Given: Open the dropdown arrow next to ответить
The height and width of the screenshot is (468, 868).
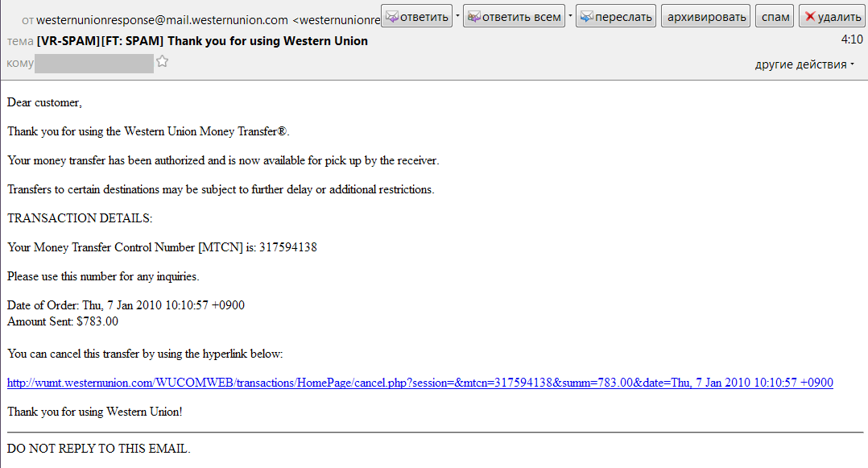Looking at the screenshot, I should 457,16.
